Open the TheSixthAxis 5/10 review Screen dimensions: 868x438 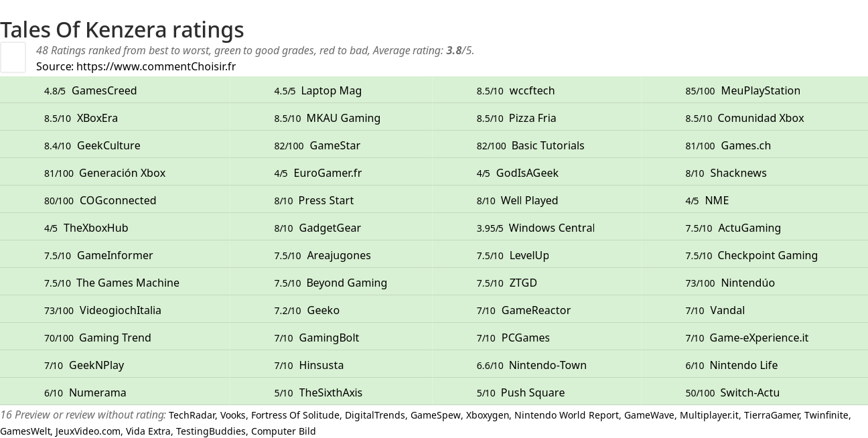318,392
